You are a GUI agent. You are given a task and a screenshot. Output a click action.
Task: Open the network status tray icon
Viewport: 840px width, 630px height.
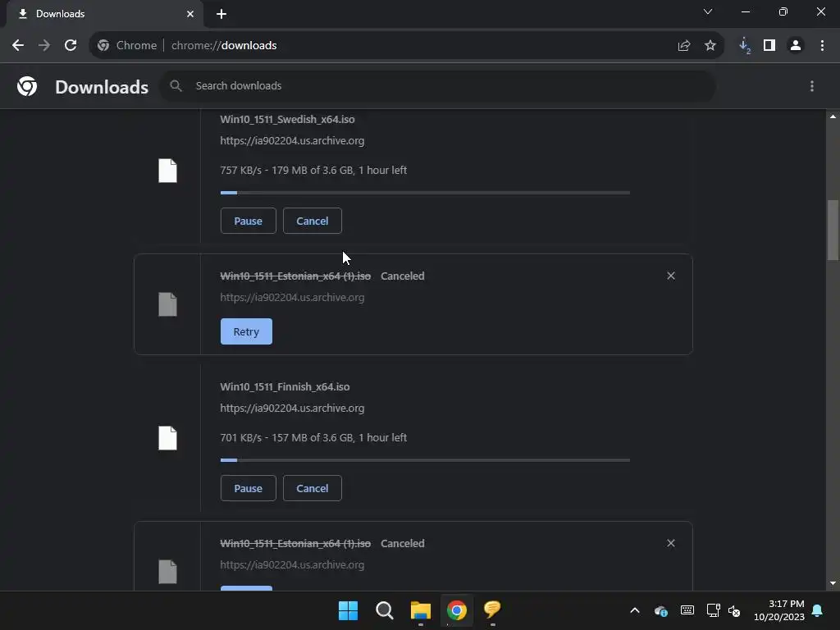coord(713,610)
